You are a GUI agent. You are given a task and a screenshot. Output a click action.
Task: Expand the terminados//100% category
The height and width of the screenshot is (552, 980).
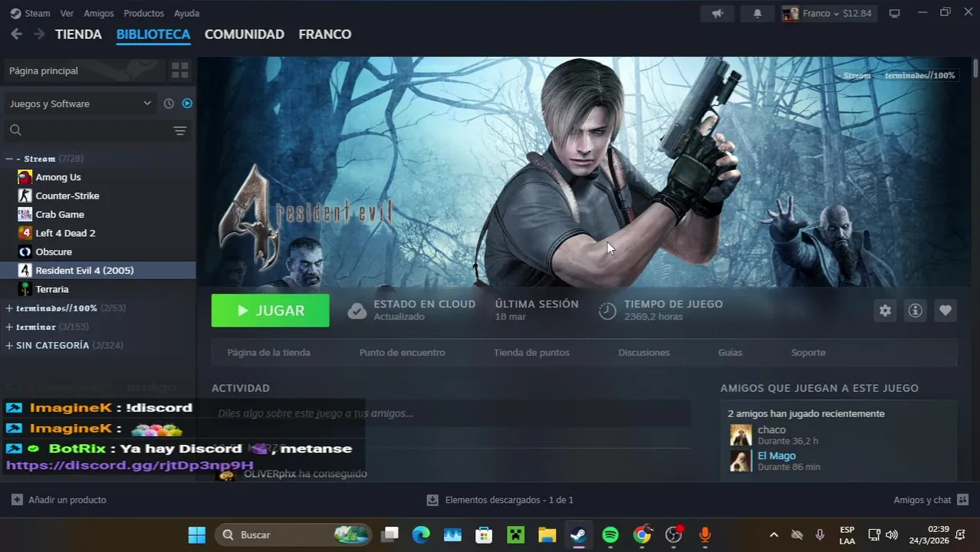[9, 308]
